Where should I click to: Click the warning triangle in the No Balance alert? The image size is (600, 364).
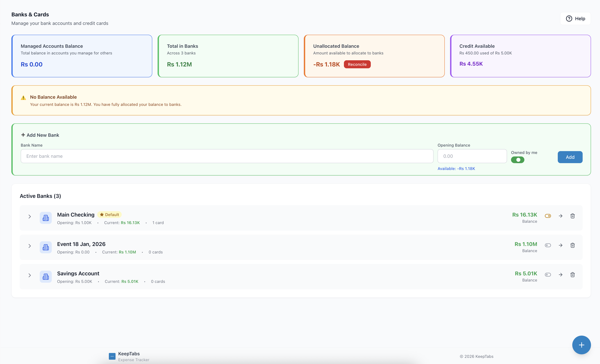tap(23, 97)
